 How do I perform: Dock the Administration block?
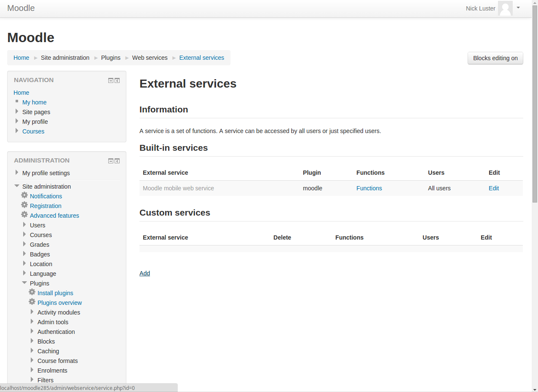(117, 161)
